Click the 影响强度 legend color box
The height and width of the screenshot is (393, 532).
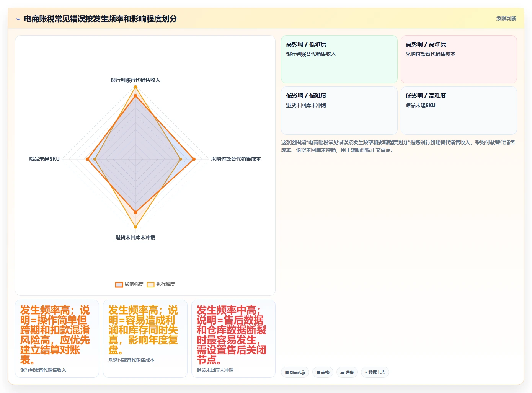(x=119, y=284)
